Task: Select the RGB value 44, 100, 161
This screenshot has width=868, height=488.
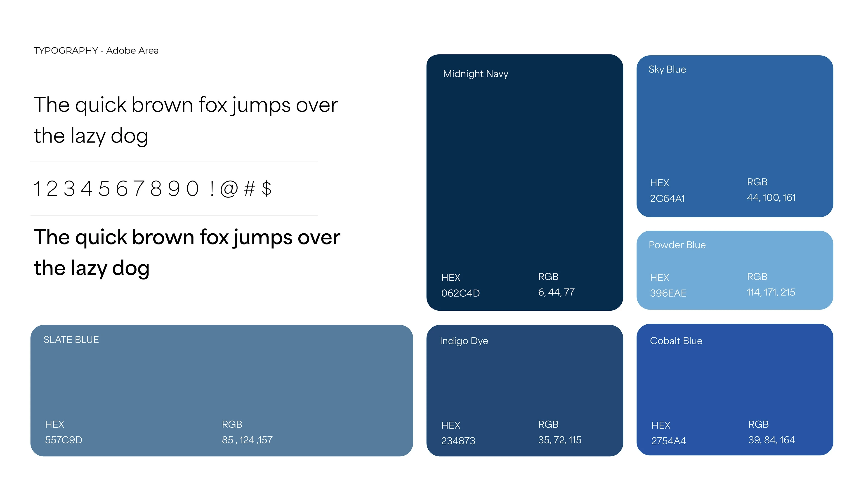Action: (771, 197)
